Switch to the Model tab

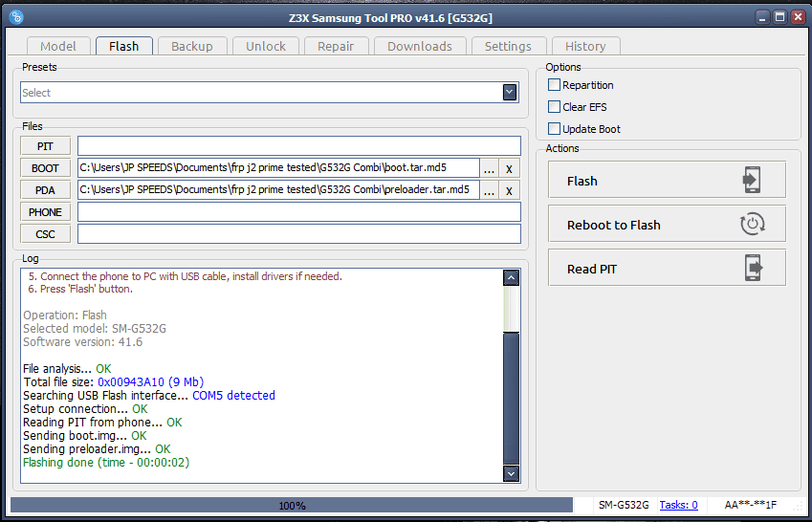tap(58, 46)
